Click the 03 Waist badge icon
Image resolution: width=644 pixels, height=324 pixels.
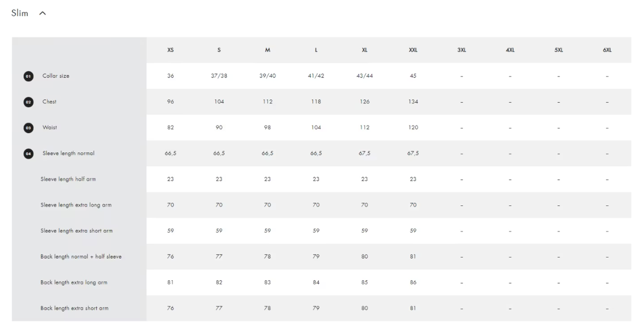28,128
